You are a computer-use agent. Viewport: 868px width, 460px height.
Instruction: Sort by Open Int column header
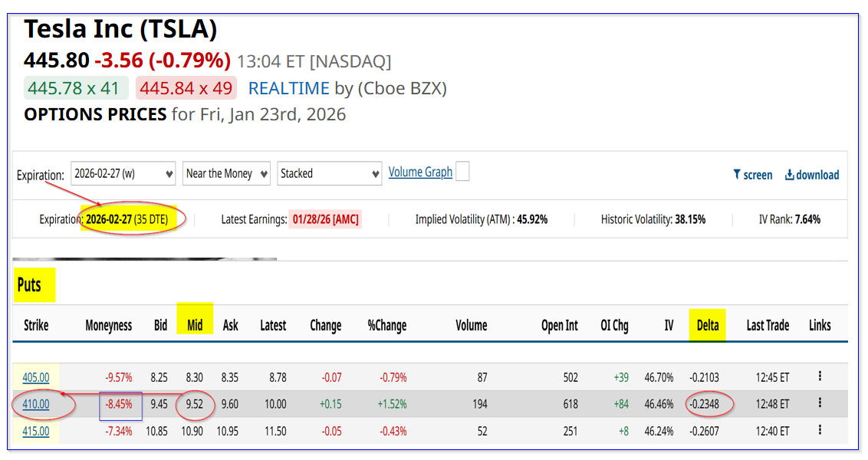pos(559,325)
